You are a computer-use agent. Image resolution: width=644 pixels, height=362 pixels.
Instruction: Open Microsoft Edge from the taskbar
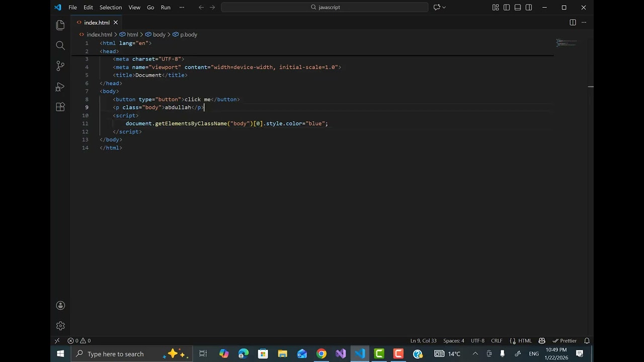point(244,354)
